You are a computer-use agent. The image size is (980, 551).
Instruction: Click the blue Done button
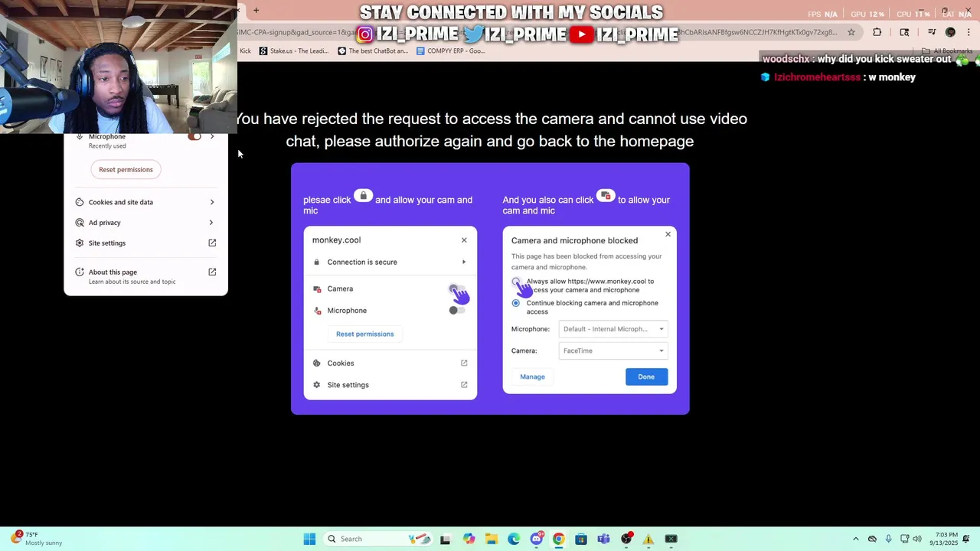(646, 377)
